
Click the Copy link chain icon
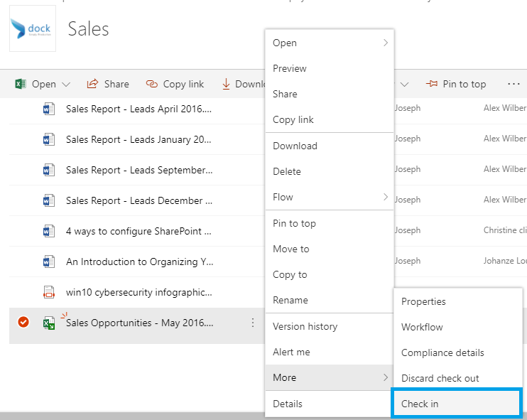(151, 84)
